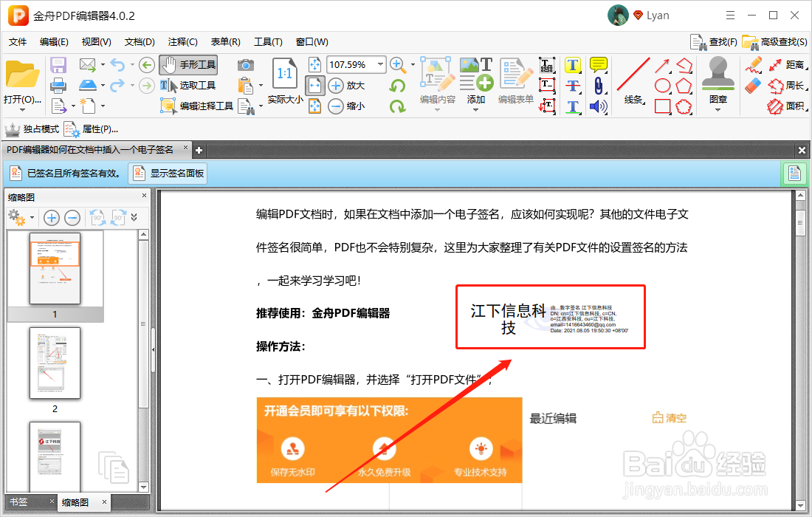Screen dimensions: 812x517
Task: Open the 工具(T) menu
Action: 268,42
